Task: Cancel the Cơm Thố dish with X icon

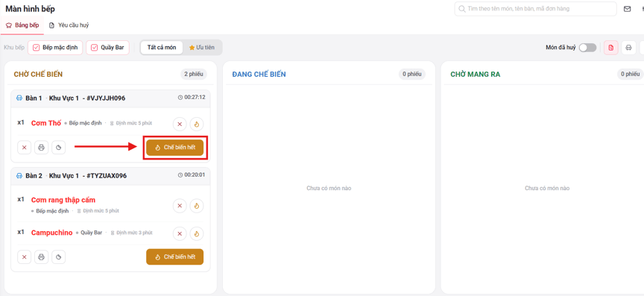Action: [180, 124]
